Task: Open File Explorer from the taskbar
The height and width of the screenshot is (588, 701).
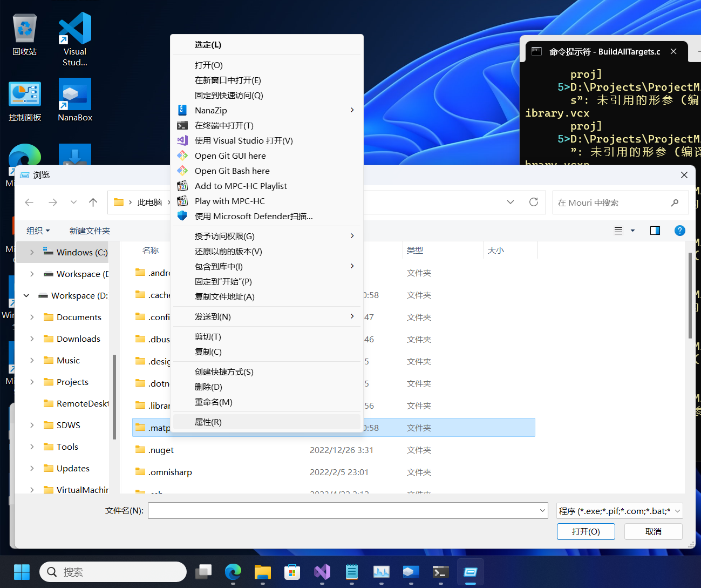Action: [262, 571]
